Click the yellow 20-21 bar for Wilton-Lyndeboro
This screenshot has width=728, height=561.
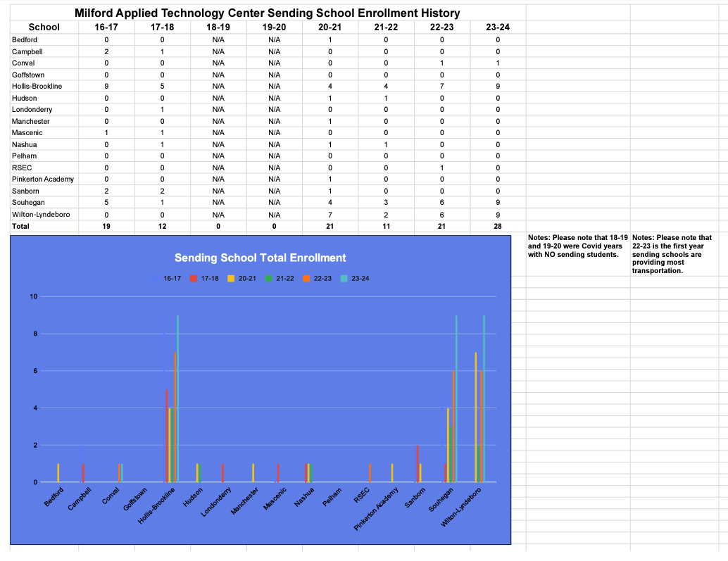[476, 417]
